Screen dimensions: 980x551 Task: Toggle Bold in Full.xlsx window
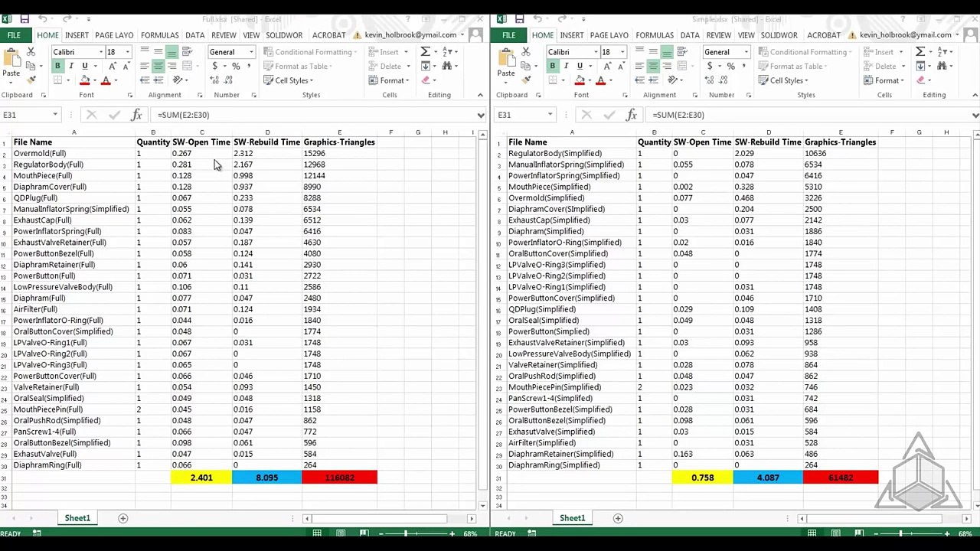[x=57, y=67]
